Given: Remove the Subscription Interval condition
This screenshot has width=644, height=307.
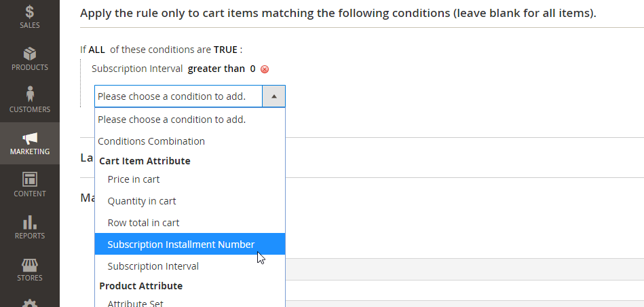Looking at the screenshot, I should pos(265,69).
